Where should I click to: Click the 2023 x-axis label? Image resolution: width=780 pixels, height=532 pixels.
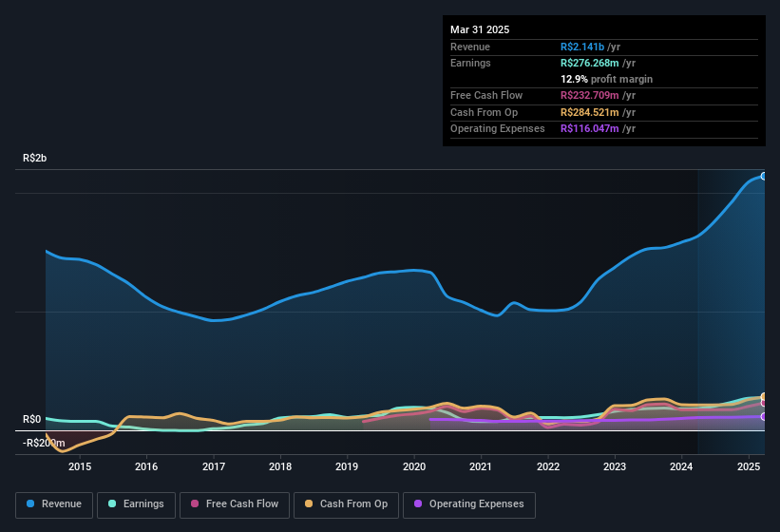(x=615, y=466)
